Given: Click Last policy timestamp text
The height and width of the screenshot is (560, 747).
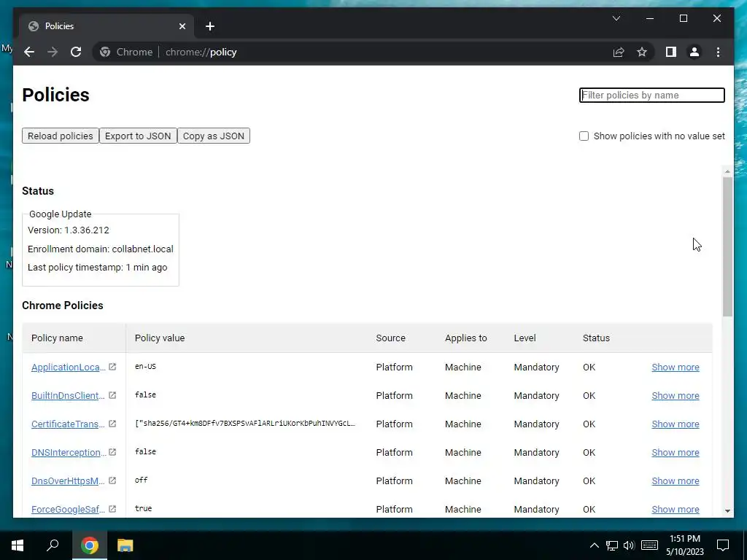Looking at the screenshot, I should coord(97,267).
